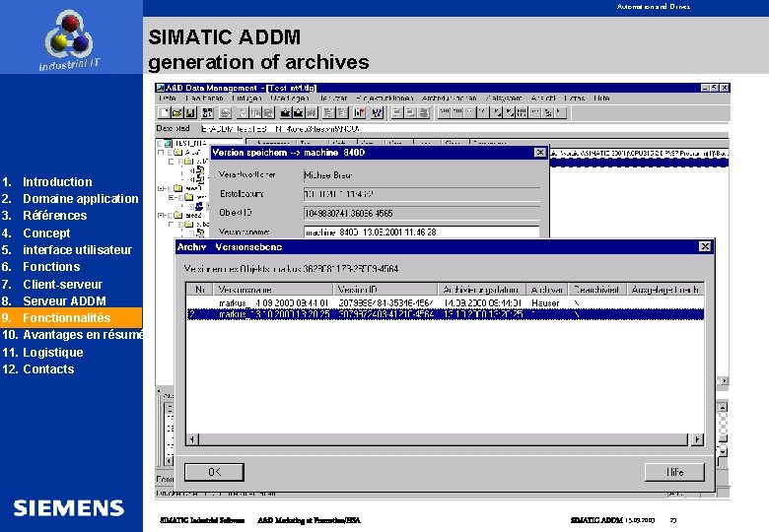Select highlighted 9. Fonctionnalités item
Screen dimensions: 769x532
tap(71, 318)
